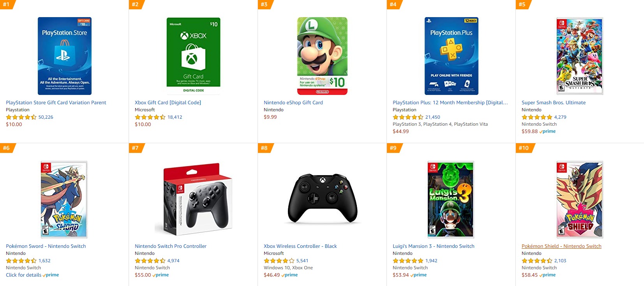Click the star rating of Luigi's Mansion 3
The width and height of the screenshot is (644, 286).
pyautogui.click(x=408, y=261)
